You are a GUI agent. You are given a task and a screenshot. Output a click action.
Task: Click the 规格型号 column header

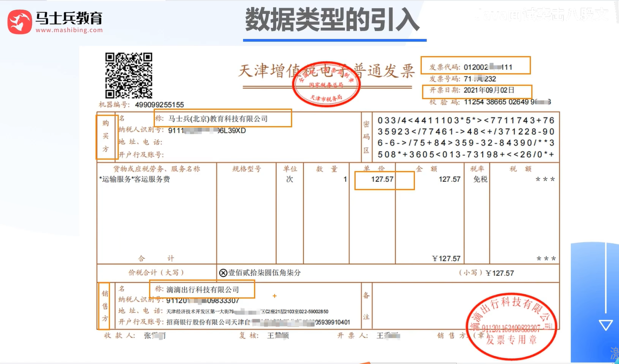pyautogui.click(x=247, y=169)
